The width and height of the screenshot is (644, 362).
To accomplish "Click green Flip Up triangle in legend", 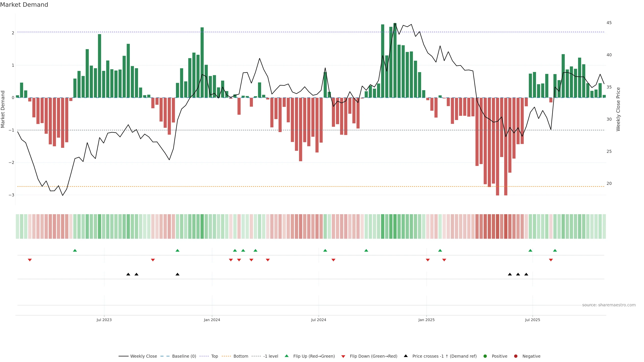I will pyautogui.click(x=287, y=356).
